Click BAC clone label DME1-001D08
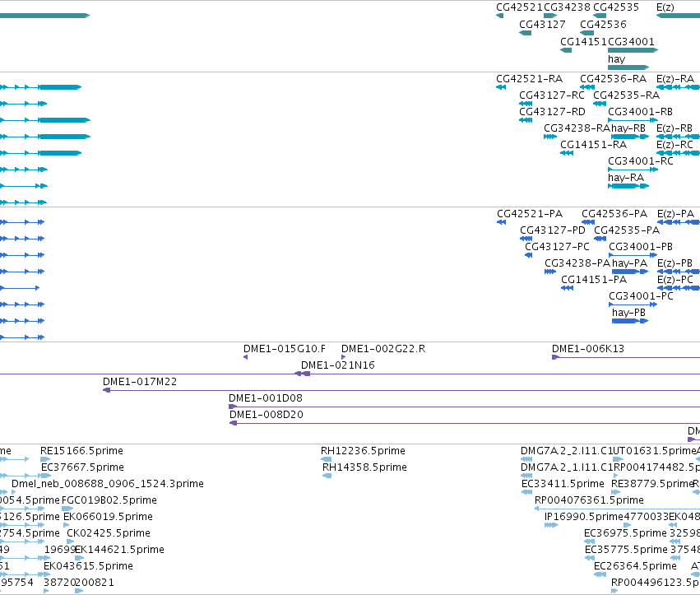 point(266,398)
